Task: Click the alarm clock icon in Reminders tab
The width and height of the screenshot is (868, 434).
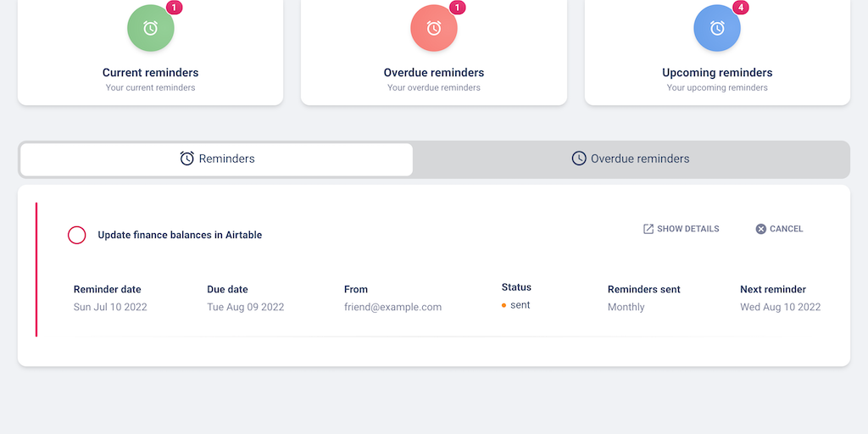Action: coord(187,159)
